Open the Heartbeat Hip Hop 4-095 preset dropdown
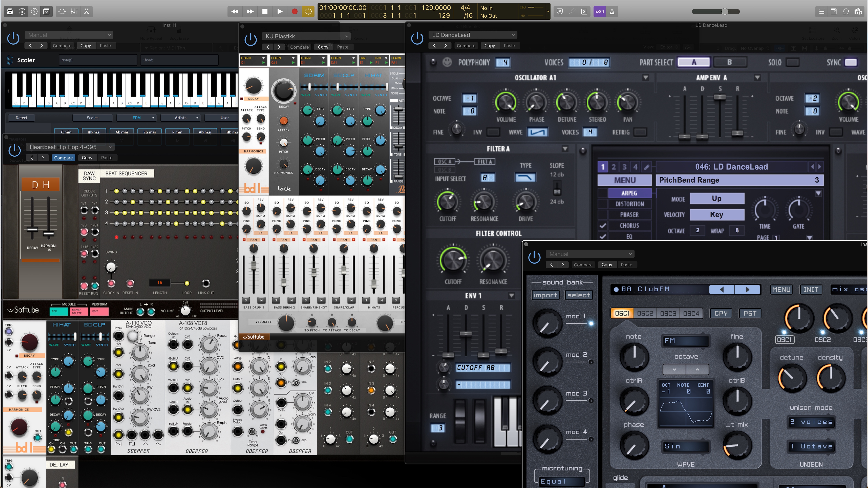This screenshot has height=488, width=868. [x=70, y=147]
